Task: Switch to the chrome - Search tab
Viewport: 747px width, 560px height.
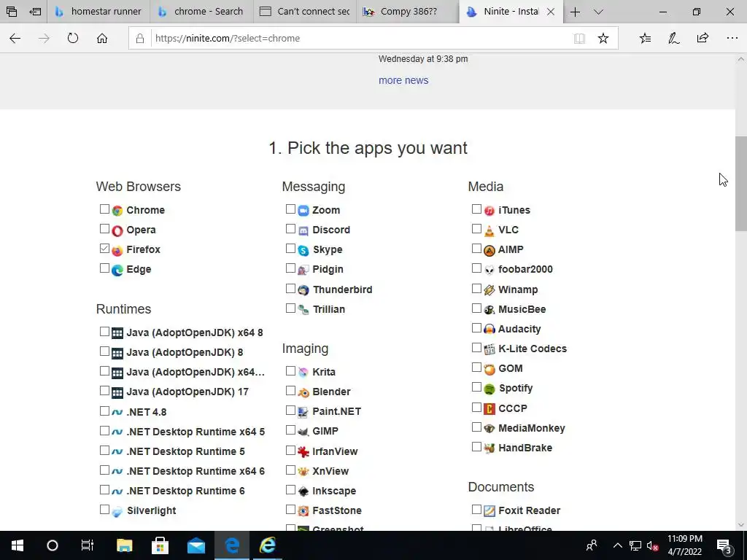Action: pos(201,12)
